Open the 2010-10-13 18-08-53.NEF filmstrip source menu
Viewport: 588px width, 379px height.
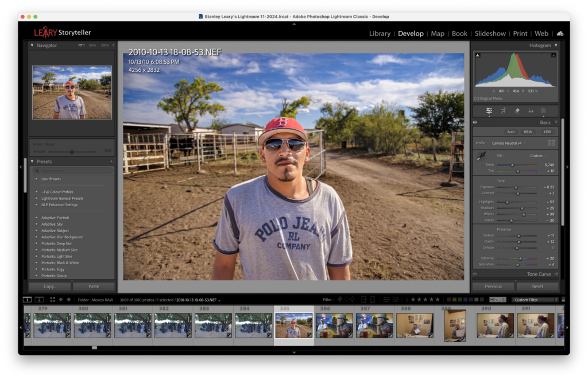(198, 300)
